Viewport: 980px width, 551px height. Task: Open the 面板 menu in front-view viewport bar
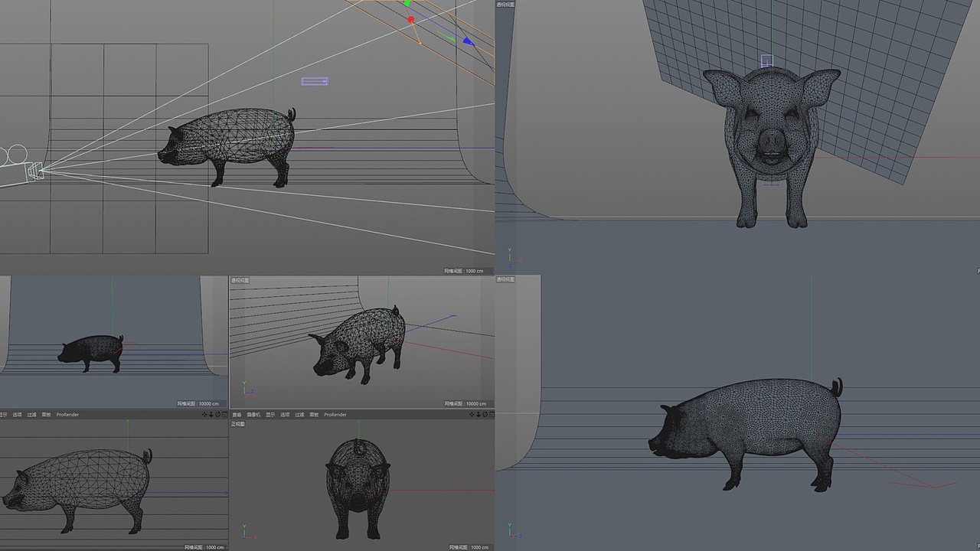click(x=314, y=415)
